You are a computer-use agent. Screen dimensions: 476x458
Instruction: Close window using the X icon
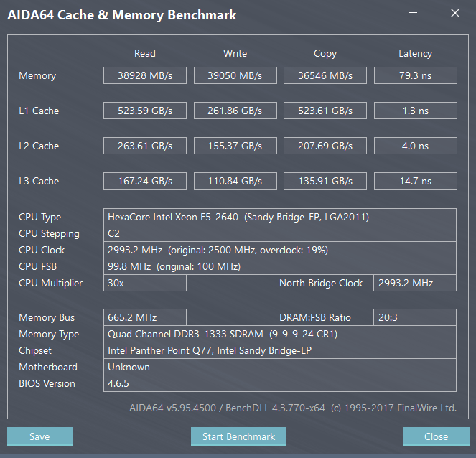pos(455,13)
